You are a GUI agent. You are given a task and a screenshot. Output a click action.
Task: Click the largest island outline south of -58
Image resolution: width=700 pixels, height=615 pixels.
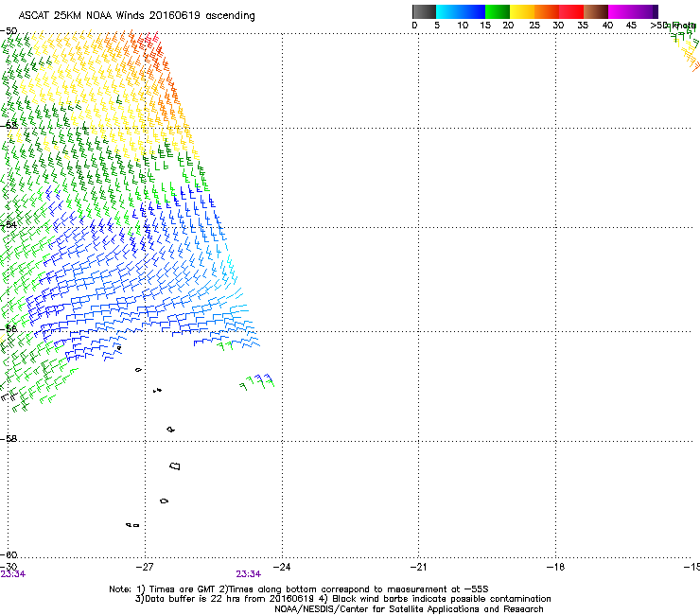tap(175, 466)
